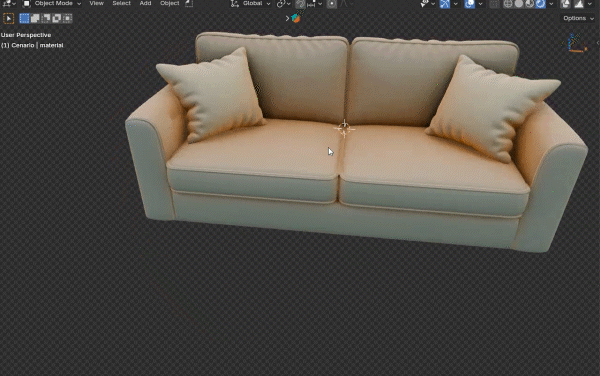The height and width of the screenshot is (376, 600).
Task: Open the View menu
Action: pyautogui.click(x=96, y=3)
